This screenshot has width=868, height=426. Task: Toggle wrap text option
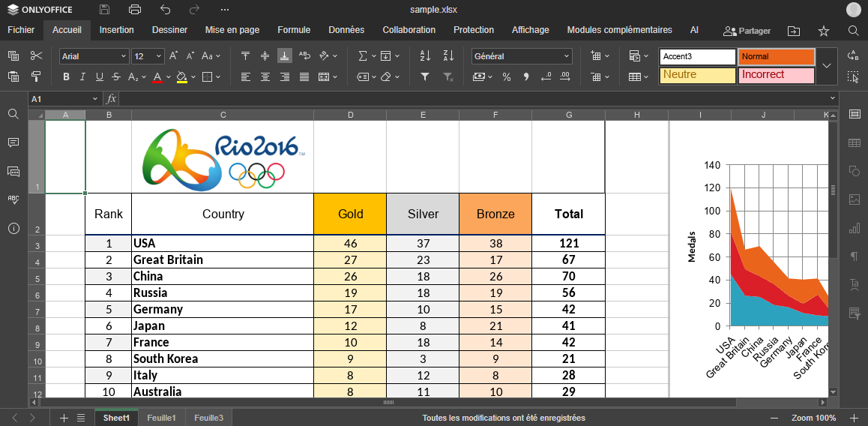pyautogui.click(x=304, y=56)
